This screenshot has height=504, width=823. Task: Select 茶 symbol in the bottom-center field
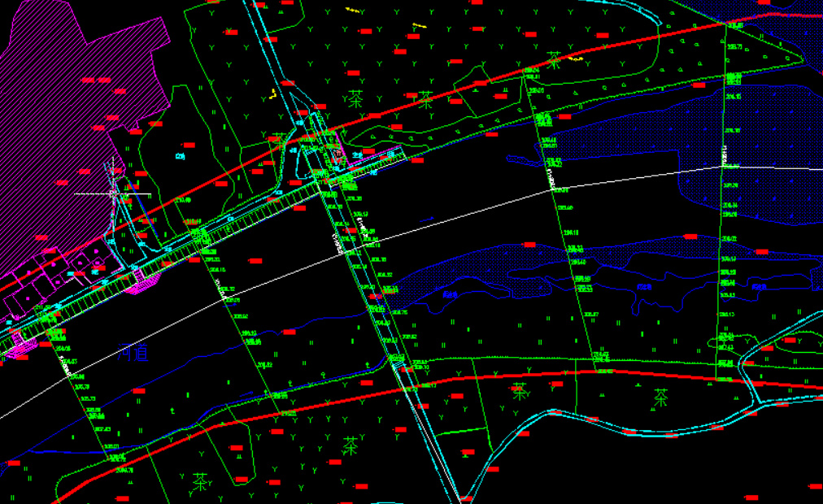point(351,445)
